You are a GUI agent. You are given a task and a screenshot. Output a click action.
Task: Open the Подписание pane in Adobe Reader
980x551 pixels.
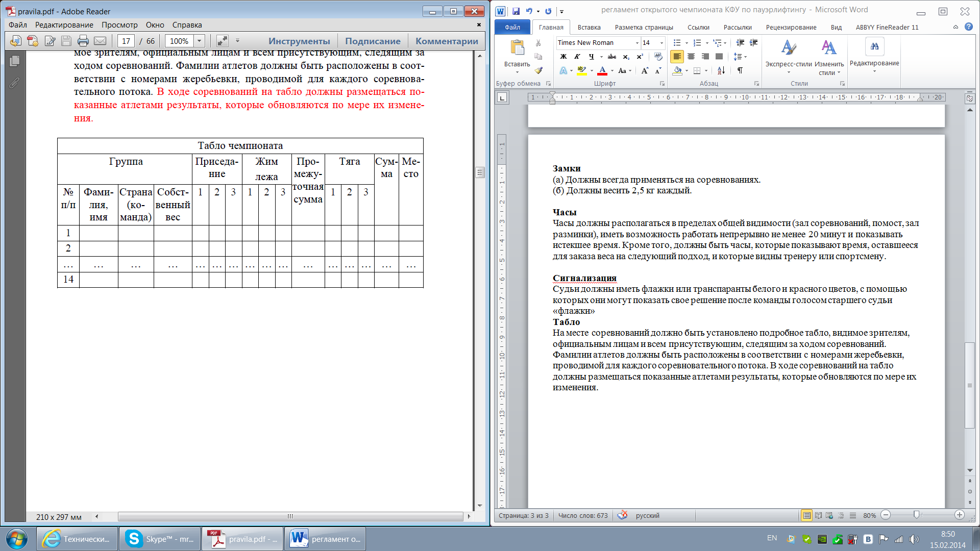[x=373, y=41]
